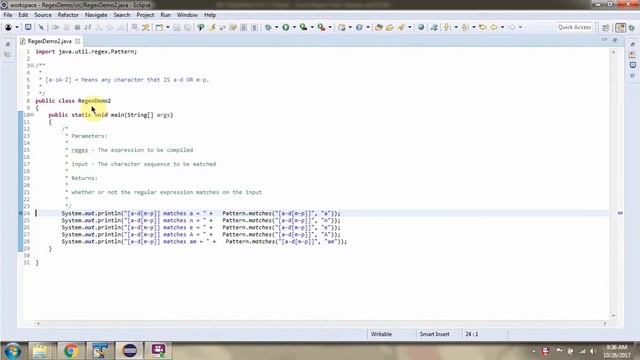Click the Search flashlight toolbar icon
Screen dimensions: 640x360
point(402,27)
